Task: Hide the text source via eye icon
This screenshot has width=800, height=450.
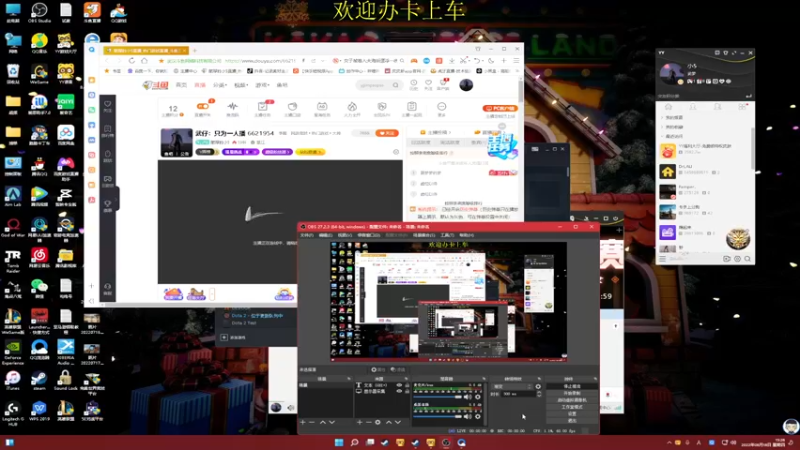Action: click(x=399, y=385)
